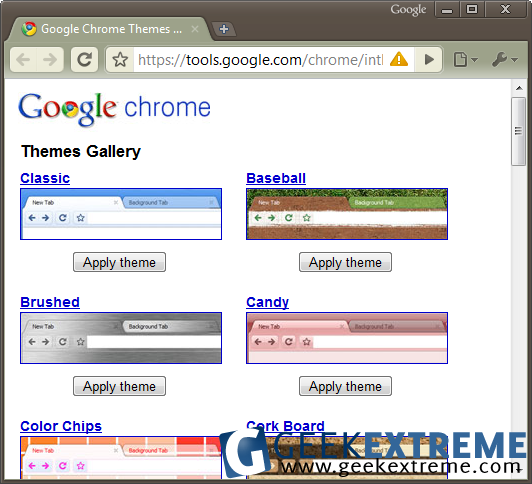Click the Themes Gallery heading
This screenshot has width=532, height=484.
click(81, 152)
